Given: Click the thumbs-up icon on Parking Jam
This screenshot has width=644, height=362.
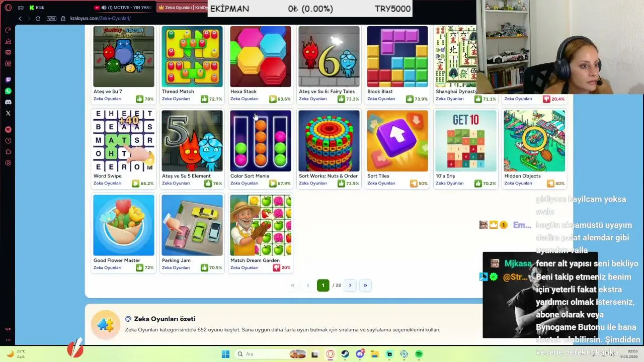Looking at the screenshot, I should 204,268.
